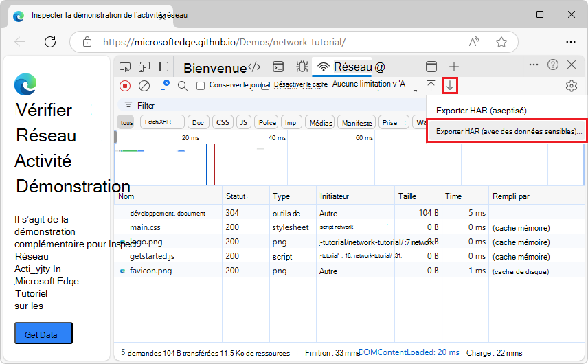Click the Get Data button on page
Screen dimensions: 588x364
[x=43, y=333]
